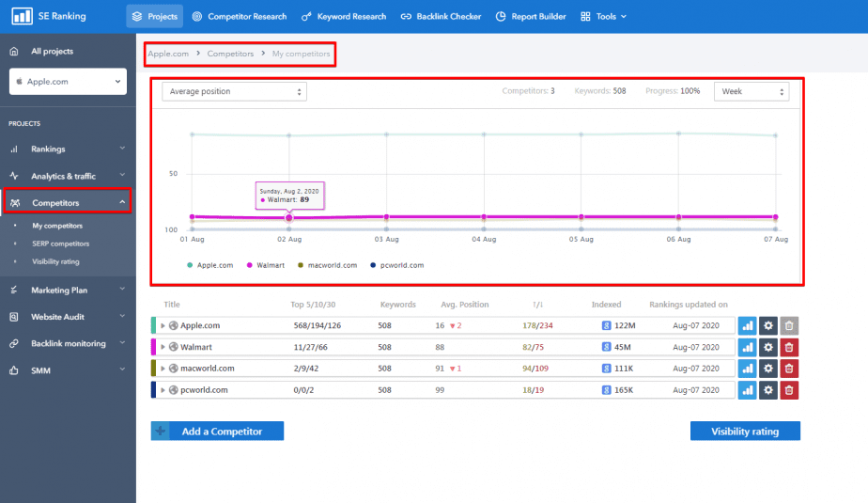The height and width of the screenshot is (503, 868).
Task: Toggle macworld.com series in legend
Action: point(327,265)
